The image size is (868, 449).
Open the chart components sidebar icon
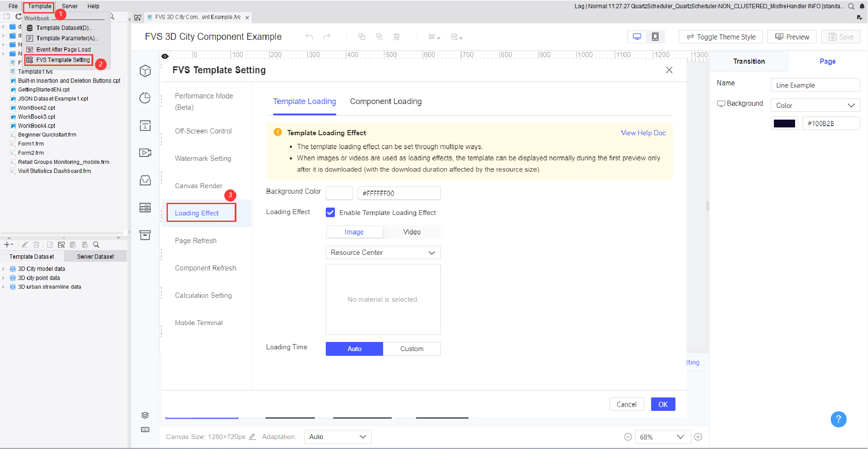click(145, 98)
